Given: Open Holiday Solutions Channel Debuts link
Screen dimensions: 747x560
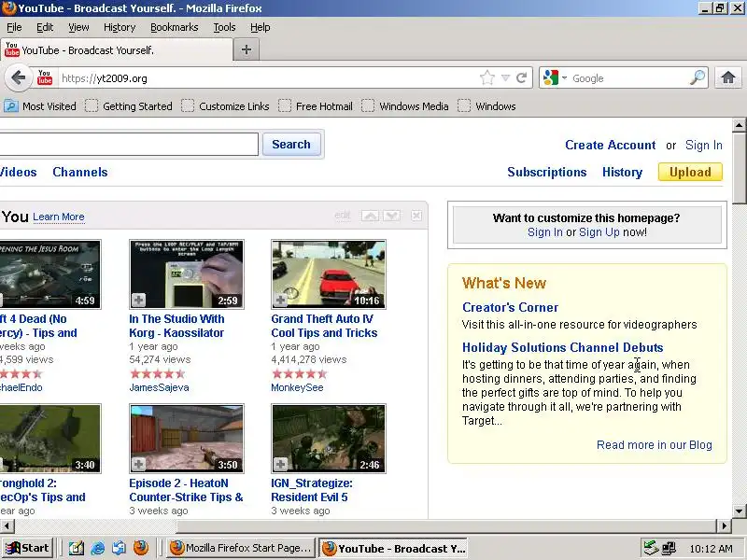Looking at the screenshot, I should click(563, 347).
